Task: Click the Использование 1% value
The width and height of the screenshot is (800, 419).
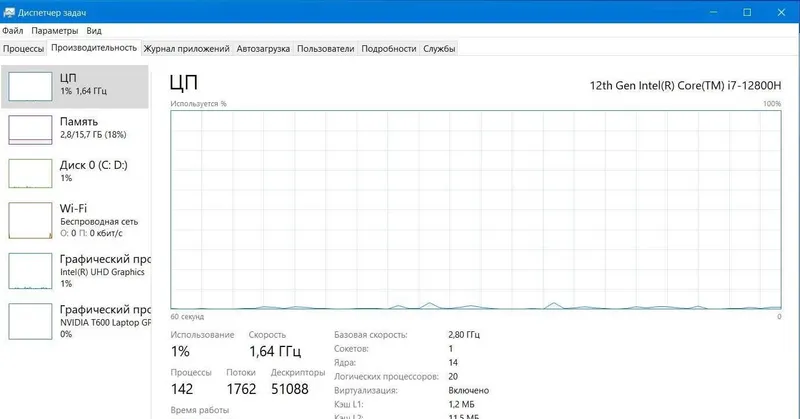Action: point(180,351)
